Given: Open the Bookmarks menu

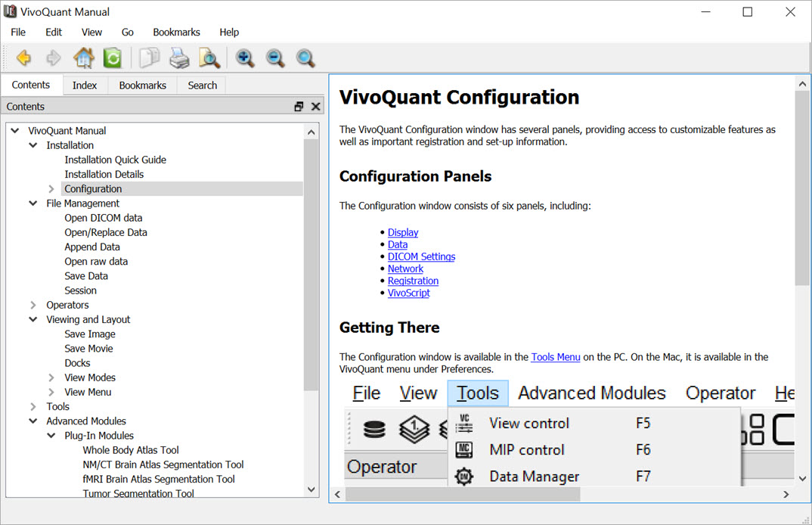Looking at the screenshot, I should (x=176, y=32).
